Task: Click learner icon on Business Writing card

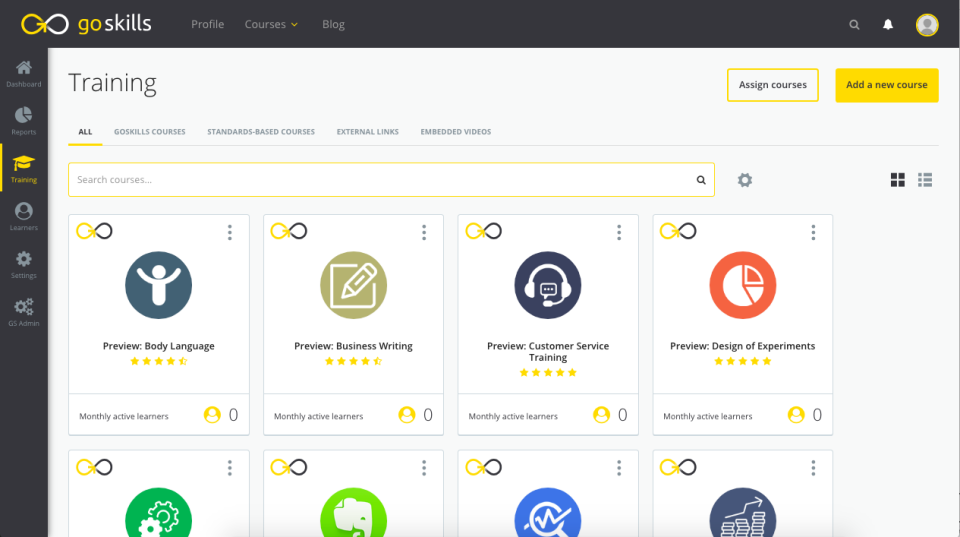Action: point(407,415)
